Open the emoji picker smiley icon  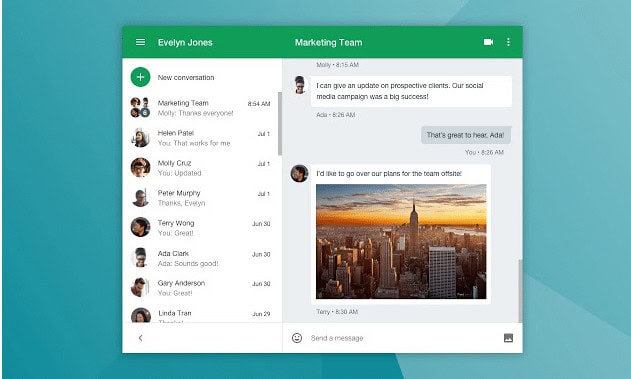[297, 338]
